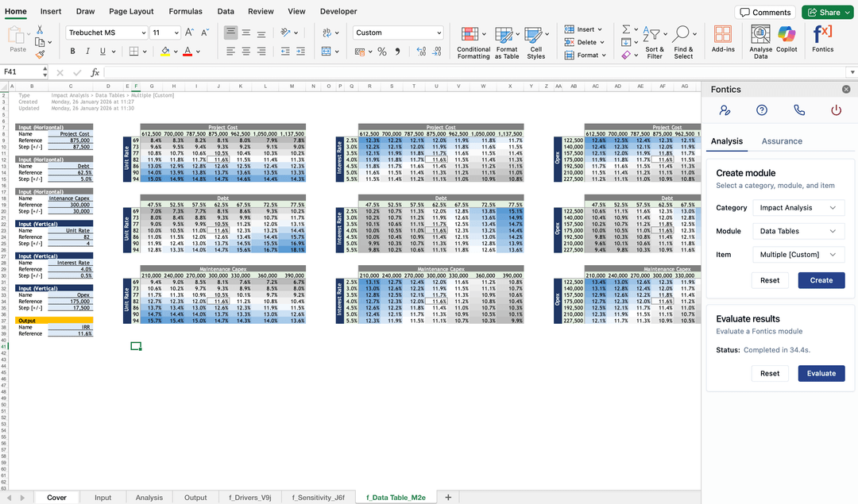858x504 pixels.
Task: Click the Decrease Indent icon
Action: tap(285, 52)
